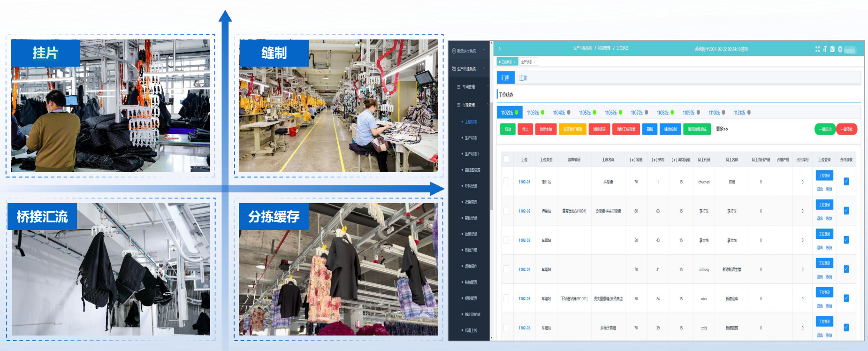Screen dimensions: 868x351
Task: Switch to the 江龙 tab
Action: (523, 78)
